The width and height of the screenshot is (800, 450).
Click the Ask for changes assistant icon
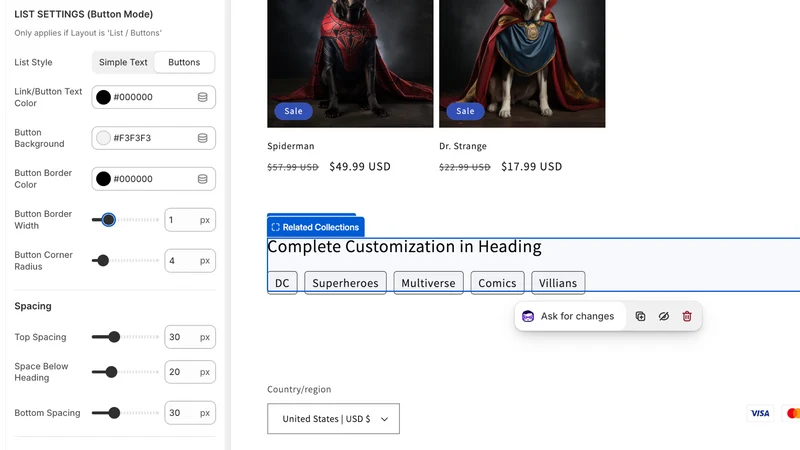pyautogui.click(x=528, y=316)
